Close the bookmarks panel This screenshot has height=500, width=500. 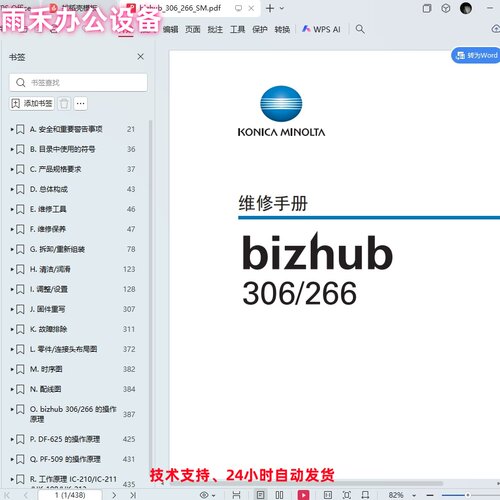(141, 57)
